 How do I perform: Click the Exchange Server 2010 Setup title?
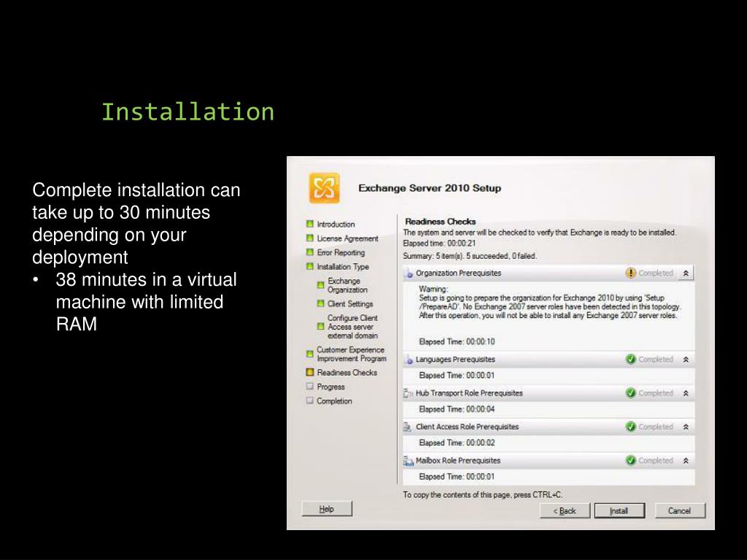click(430, 188)
